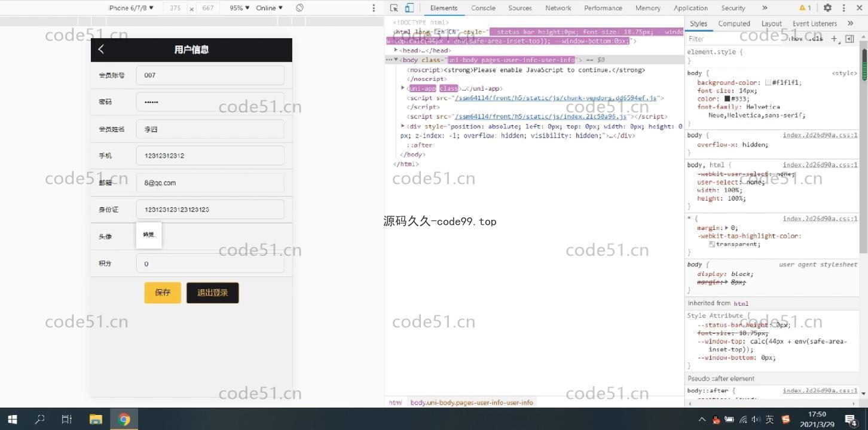Open the Online throttling dropdown
The width and height of the screenshot is (868, 430).
coord(270,8)
